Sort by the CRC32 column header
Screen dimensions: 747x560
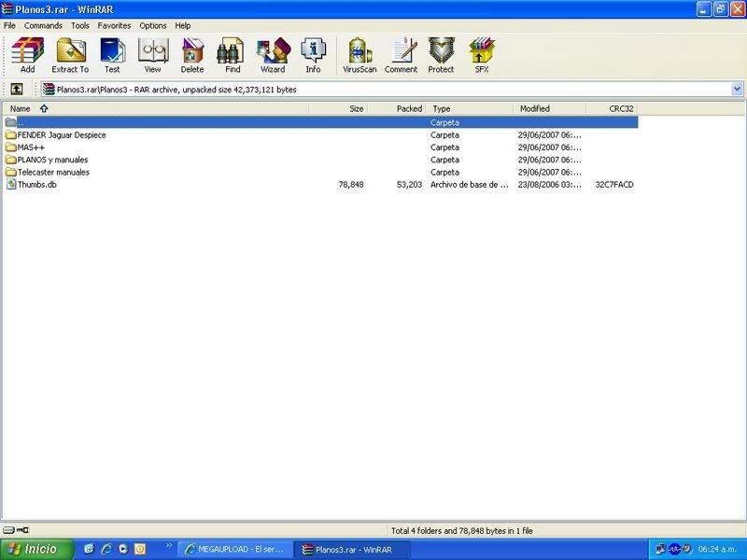[613, 108]
